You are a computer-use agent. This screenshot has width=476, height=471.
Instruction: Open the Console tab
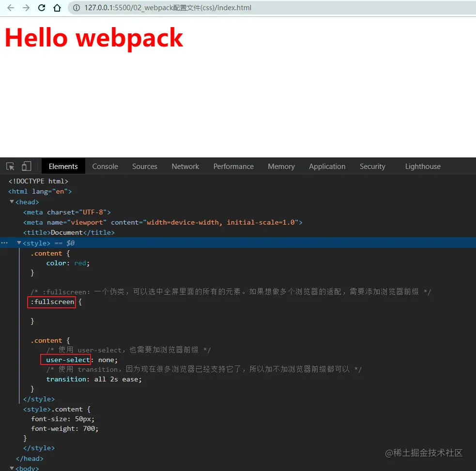coord(105,167)
